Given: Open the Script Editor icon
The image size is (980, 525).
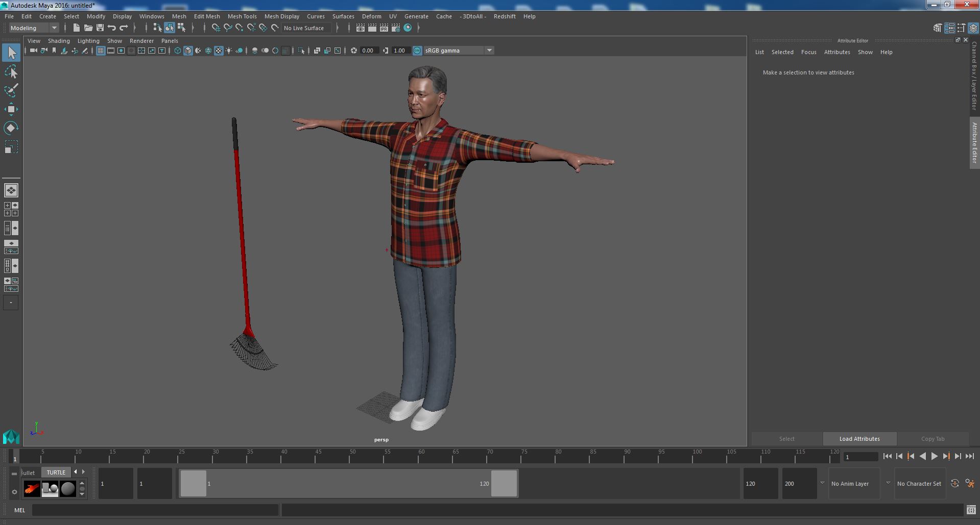Looking at the screenshot, I should point(971,510).
